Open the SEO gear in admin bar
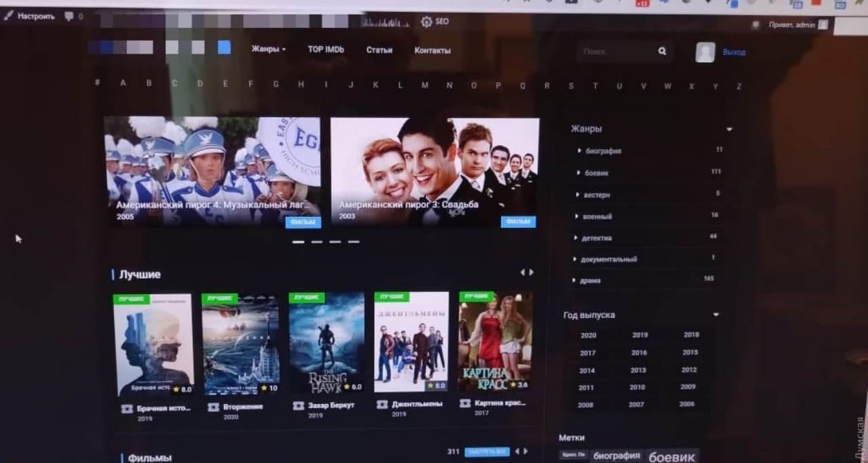868x463 pixels. [x=427, y=22]
